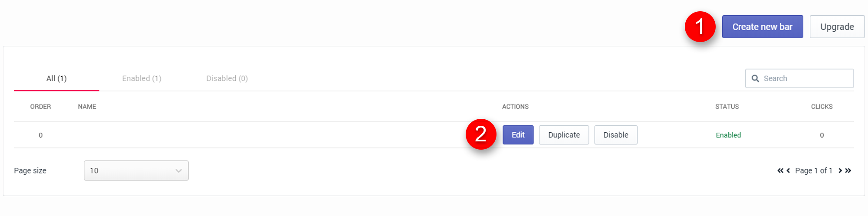The image size is (868, 216).
Task: Show the Disabled (0) tab
Action: 227,79
